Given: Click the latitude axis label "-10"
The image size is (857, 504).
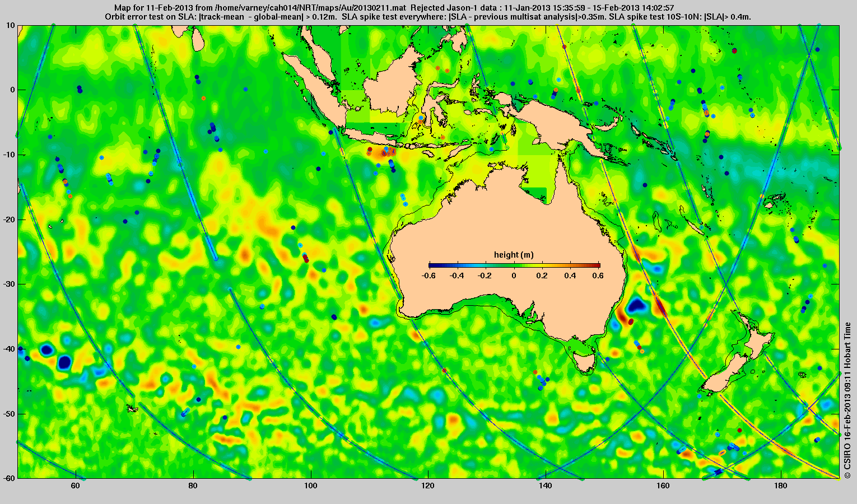Looking at the screenshot, I should [9, 155].
